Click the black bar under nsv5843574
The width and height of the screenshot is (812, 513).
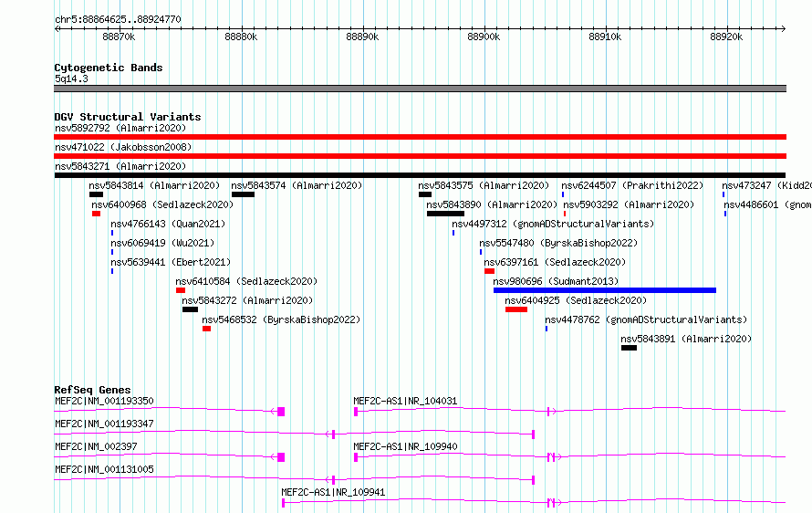pos(243,194)
